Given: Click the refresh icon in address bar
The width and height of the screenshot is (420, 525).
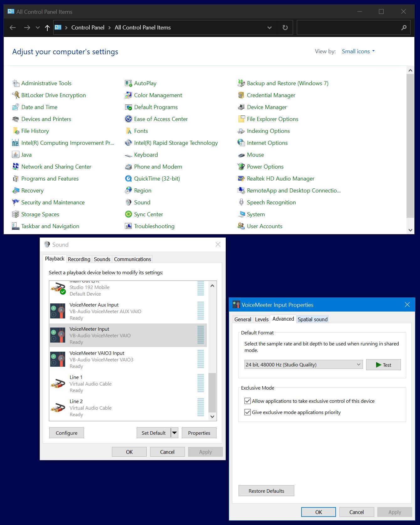Looking at the screenshot, I should [285, 28].
